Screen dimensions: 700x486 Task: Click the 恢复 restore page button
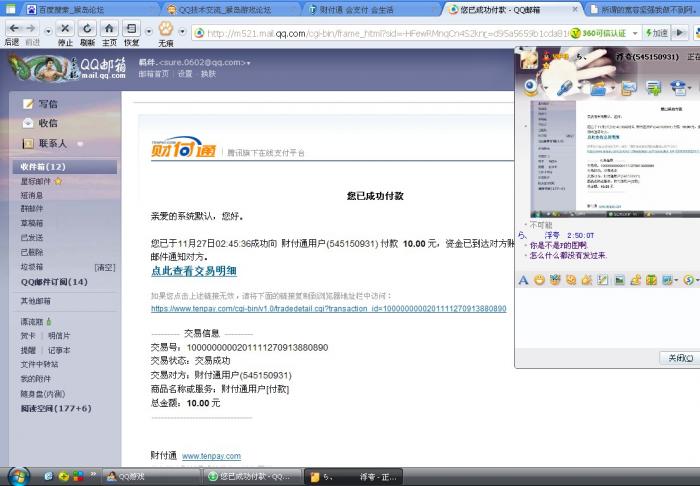[131, 29]
